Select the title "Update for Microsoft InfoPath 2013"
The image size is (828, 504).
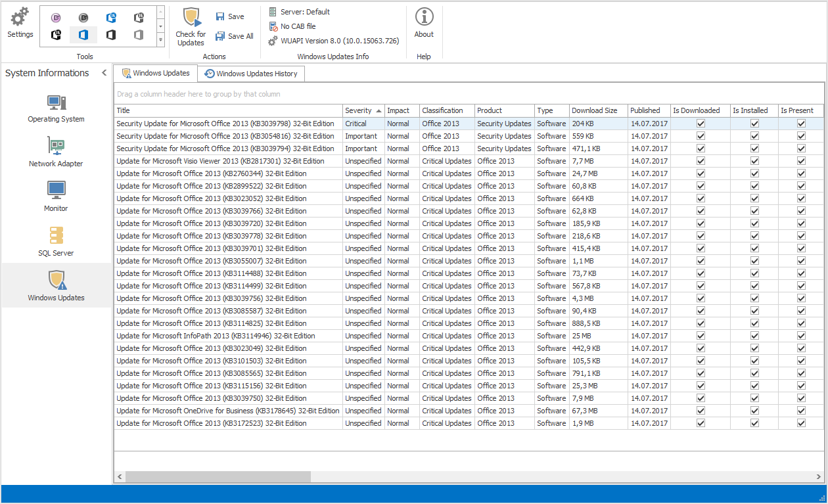(x=216, y=336)
